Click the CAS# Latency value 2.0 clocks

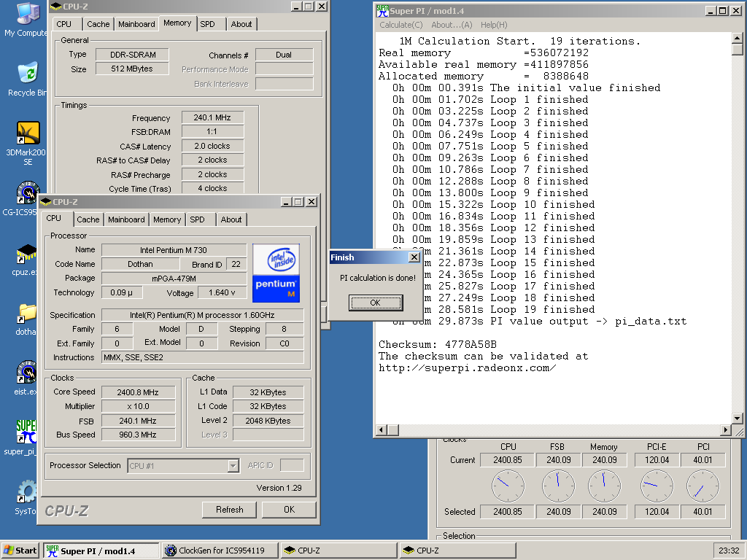click(212, 146)
